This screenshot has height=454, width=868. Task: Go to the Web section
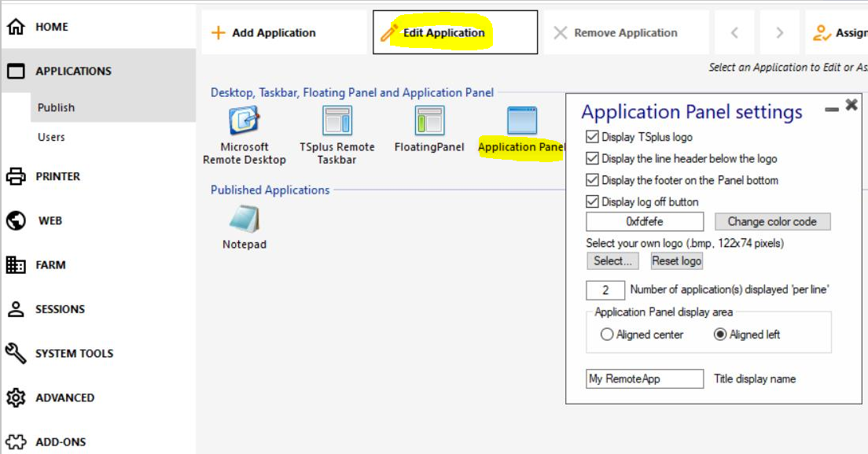click(50, 221)
